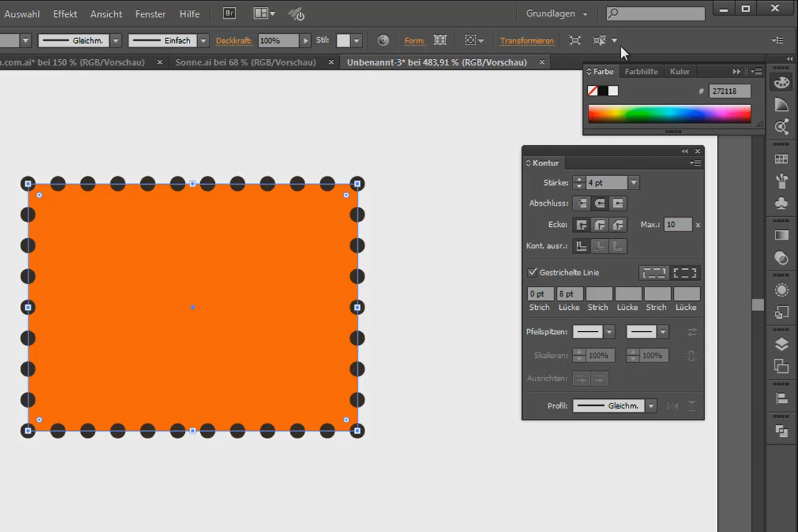The height and width of the screenshot is (532, 798).
Task: Open the Farbfelder panel icon in right sidebar
Action: 781,158
